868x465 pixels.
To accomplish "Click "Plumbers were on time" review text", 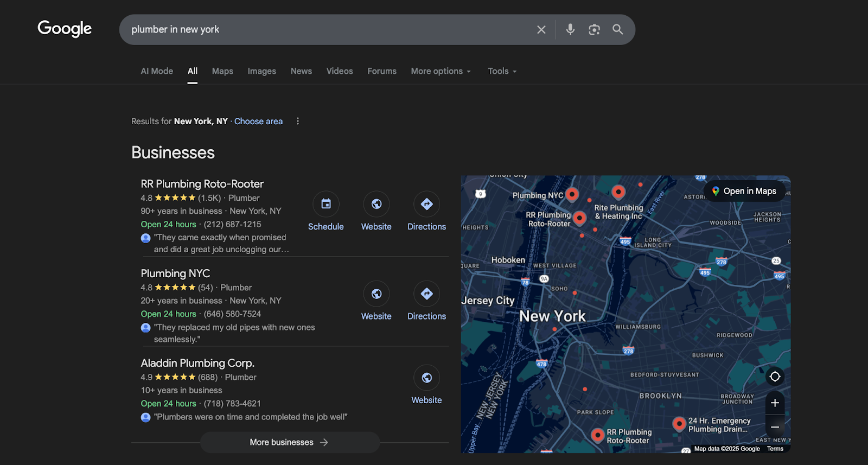I will point(251,417).
